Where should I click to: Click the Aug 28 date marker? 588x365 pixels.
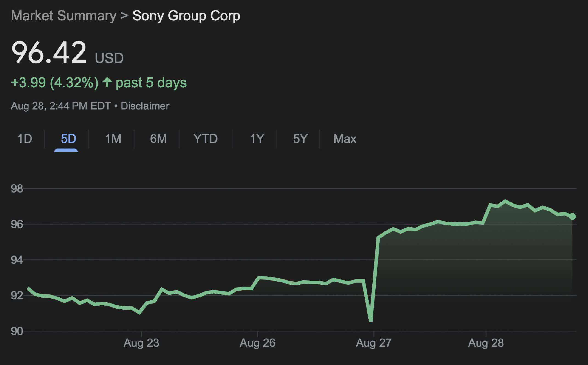(486, 343)
